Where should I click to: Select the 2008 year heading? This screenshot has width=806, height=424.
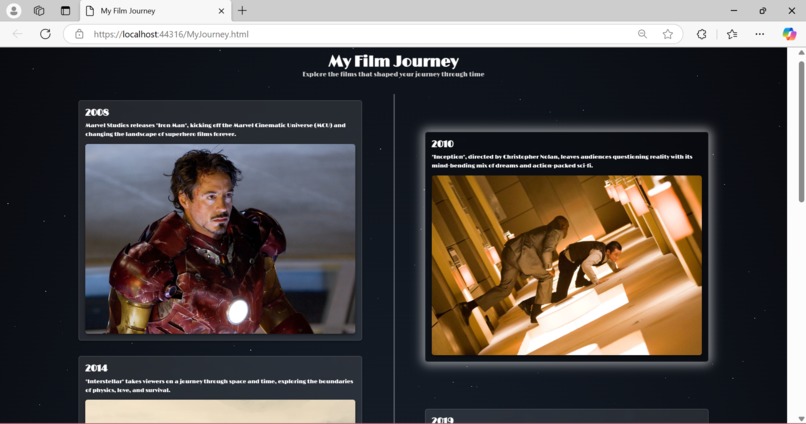[97, 112]
